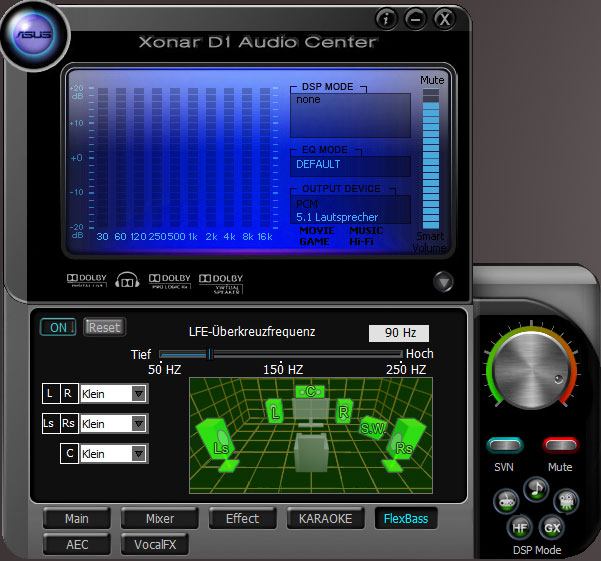Switch to the Main tab
Screen dimensions: 601x561
(x=77, y=518)
